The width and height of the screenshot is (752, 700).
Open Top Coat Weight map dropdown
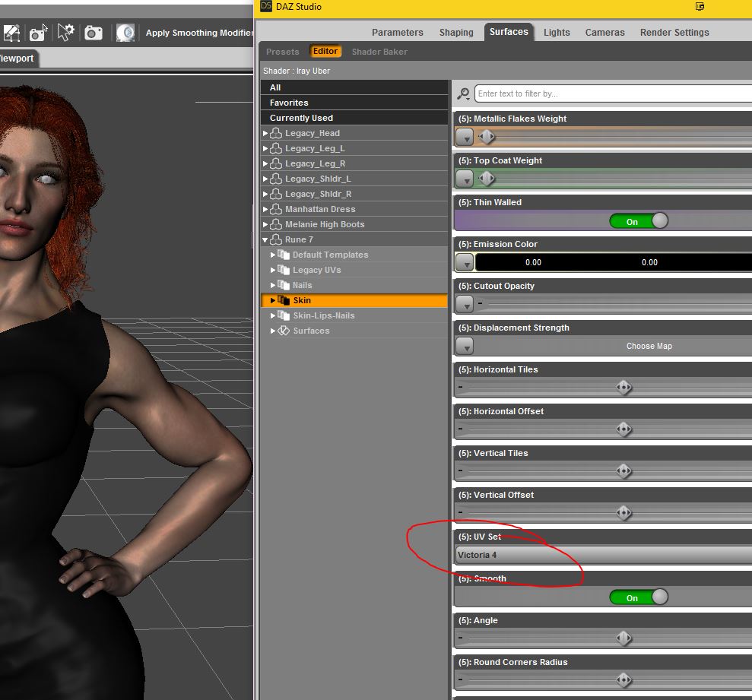(x=465, y=179)
